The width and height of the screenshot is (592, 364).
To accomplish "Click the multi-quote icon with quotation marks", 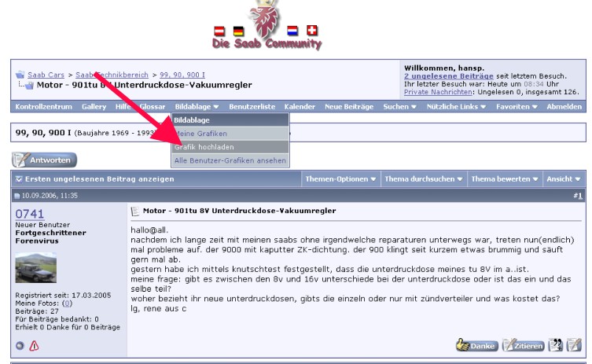I will tap(555, 345).
